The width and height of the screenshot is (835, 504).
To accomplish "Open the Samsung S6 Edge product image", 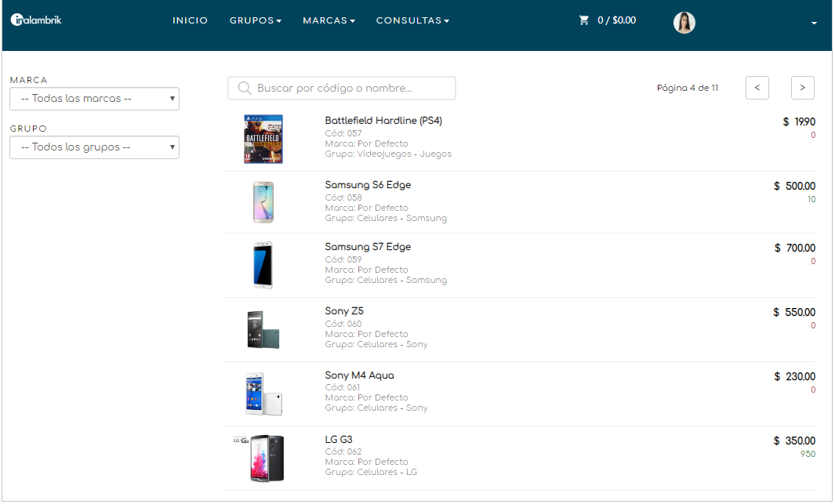I will click(x=263, y=202).
